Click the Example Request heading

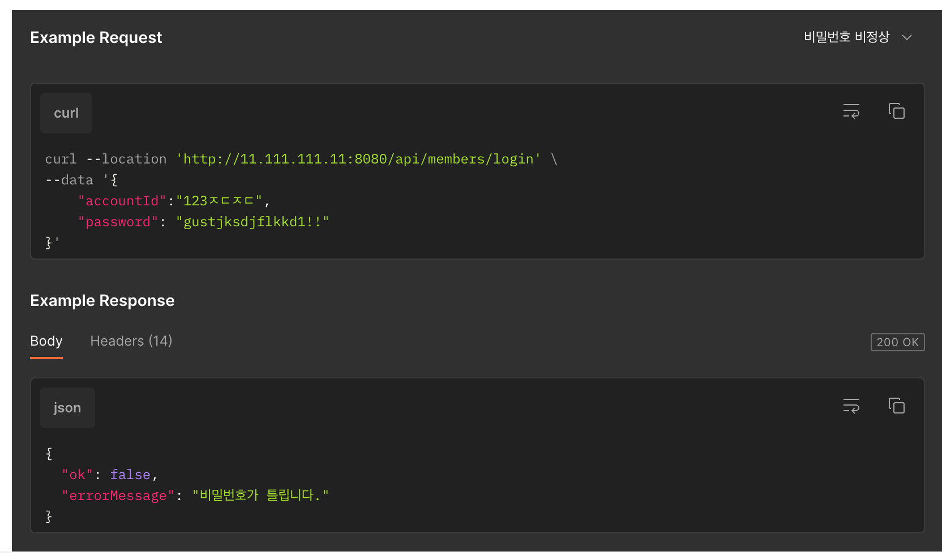(96, 38)
